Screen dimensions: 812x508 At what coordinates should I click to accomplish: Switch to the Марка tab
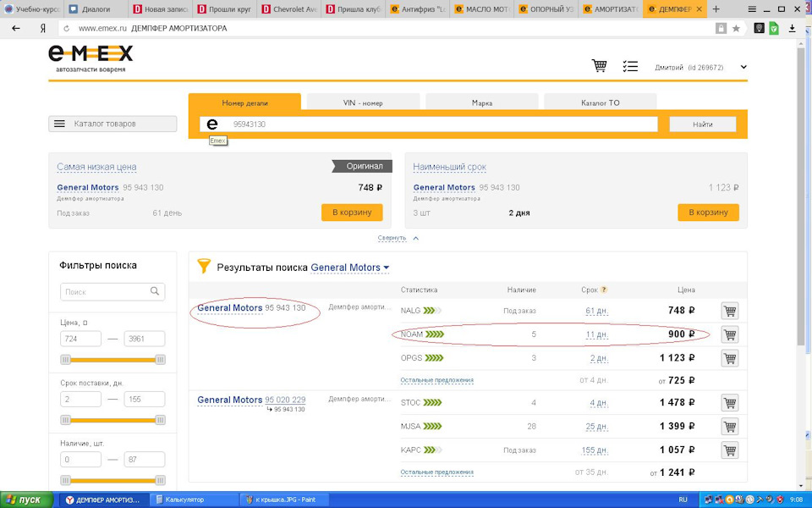tap(481, 102)
